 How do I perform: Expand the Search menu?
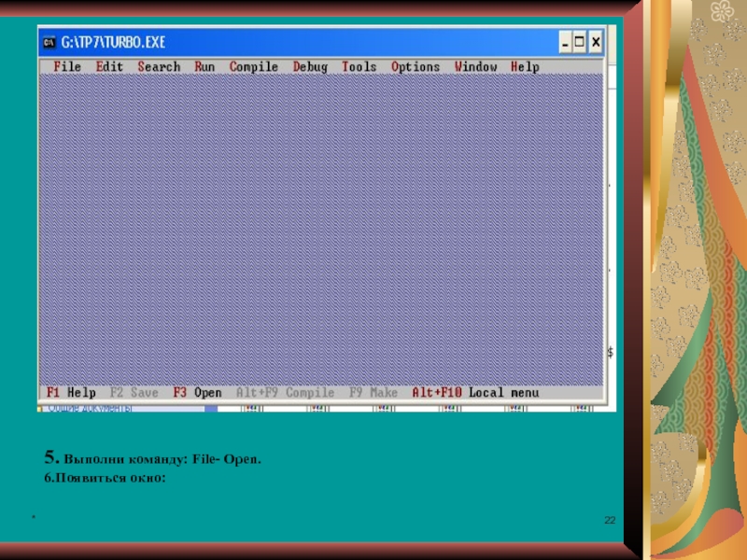point(159,67)
